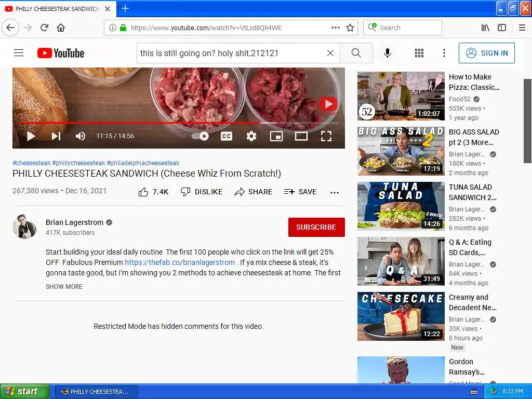Image resolution: width=532 pixels, height=399 pixels.
Task: Close the PHILLY CHEESESTEAK tab
Action: 108,9
